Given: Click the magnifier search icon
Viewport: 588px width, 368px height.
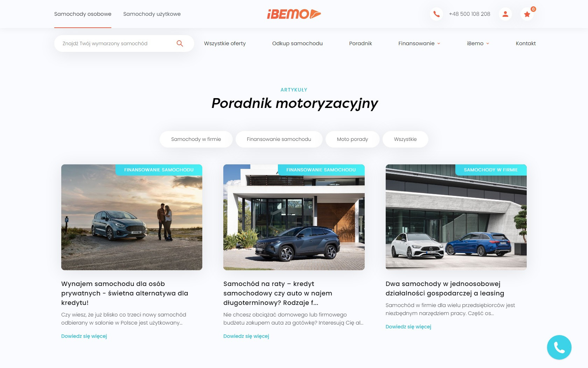Looking at the screenshot, I should point(180,43).
